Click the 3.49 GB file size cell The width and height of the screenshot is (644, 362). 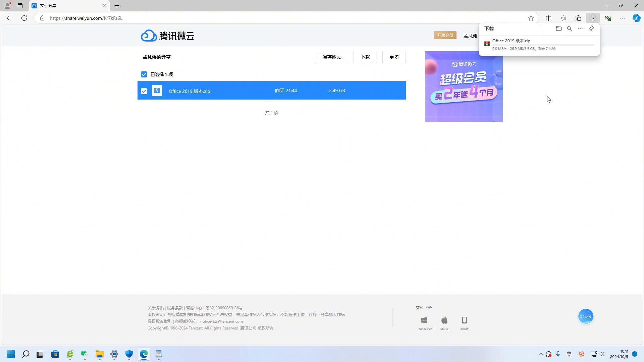pos(337,90)
